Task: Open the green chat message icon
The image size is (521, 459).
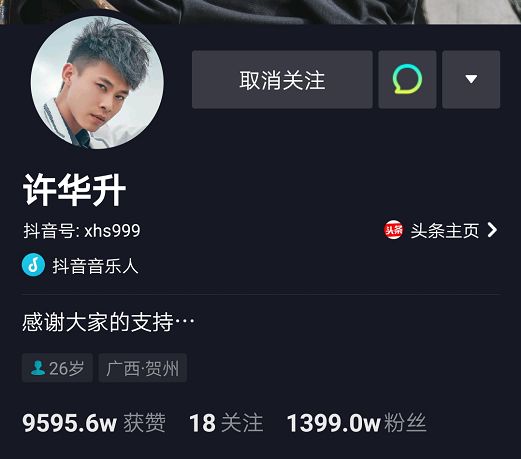Action: click(407, 79)
